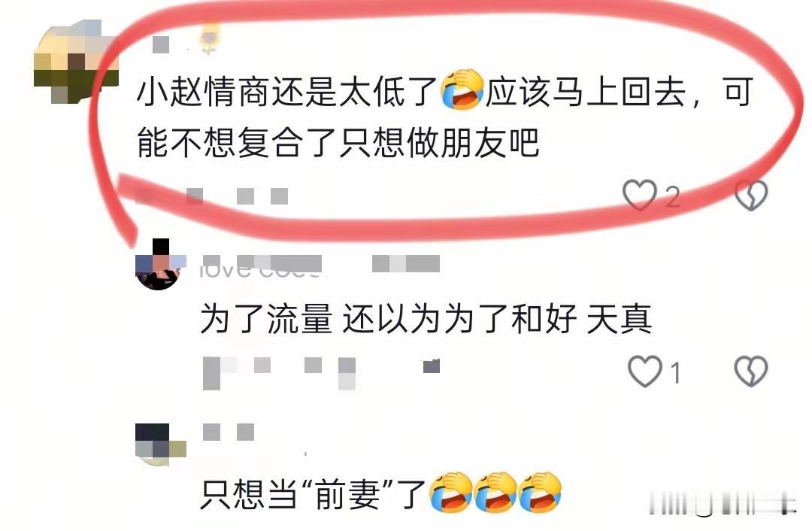Screen dimensions: 812x531
Task: Click the like count 2 on first comment
Action: (672, 197)
